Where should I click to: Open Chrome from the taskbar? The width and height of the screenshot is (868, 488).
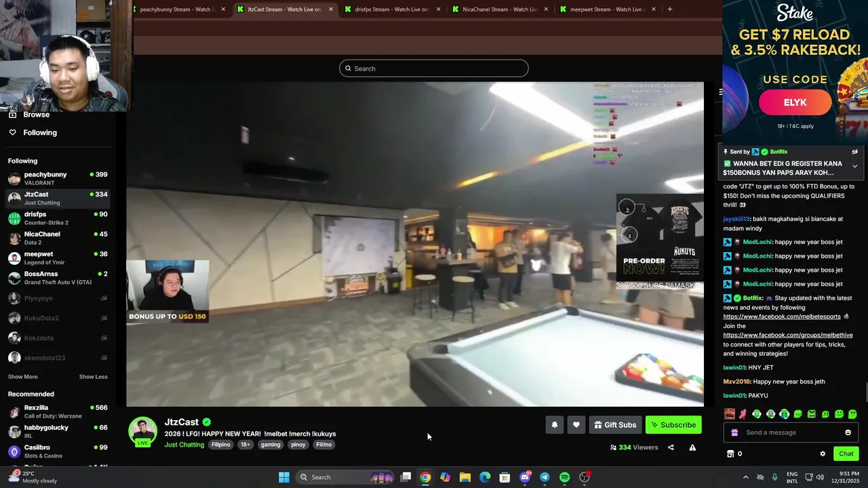click(x=425, y=477)
